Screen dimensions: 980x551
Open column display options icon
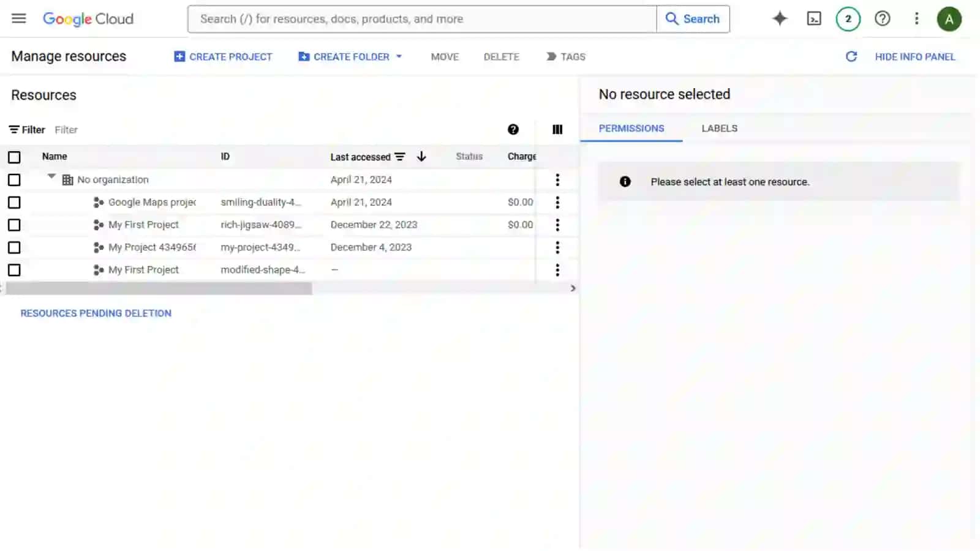pyautogui.click(x=557, y=129)
